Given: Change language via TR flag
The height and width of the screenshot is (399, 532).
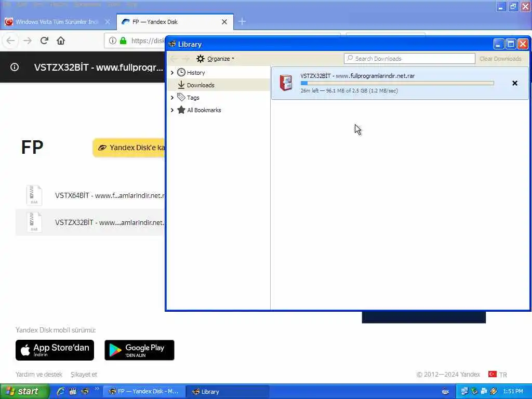Looking at the screenshot, I should coord(497,374).
